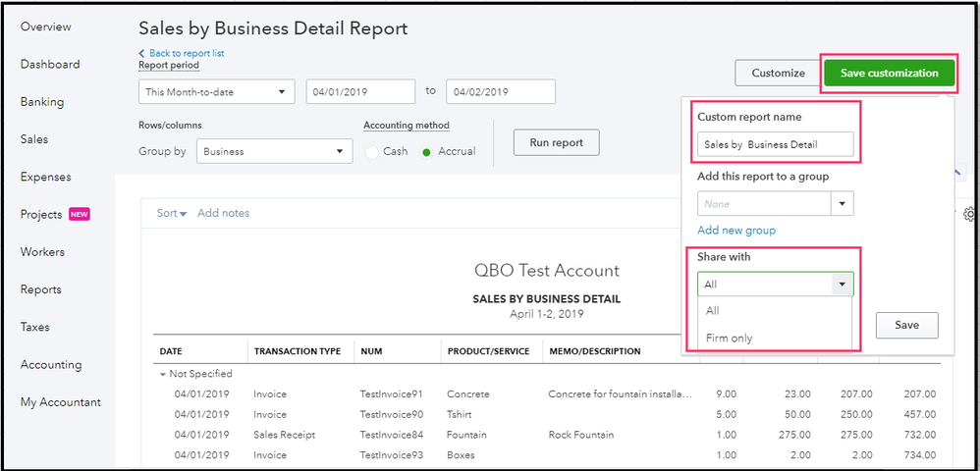Open the Sort dropdown menu
Screen dimensions: 980x471
pos(171,213)
